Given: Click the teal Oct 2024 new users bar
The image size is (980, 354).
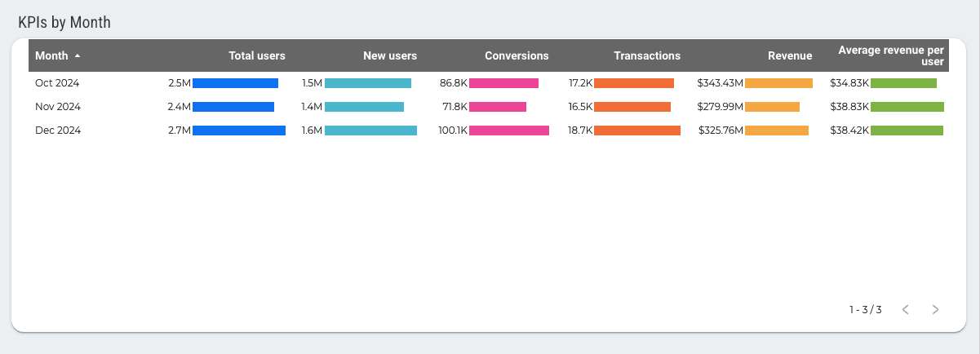Looking at the screenshot, I should 368,83.
